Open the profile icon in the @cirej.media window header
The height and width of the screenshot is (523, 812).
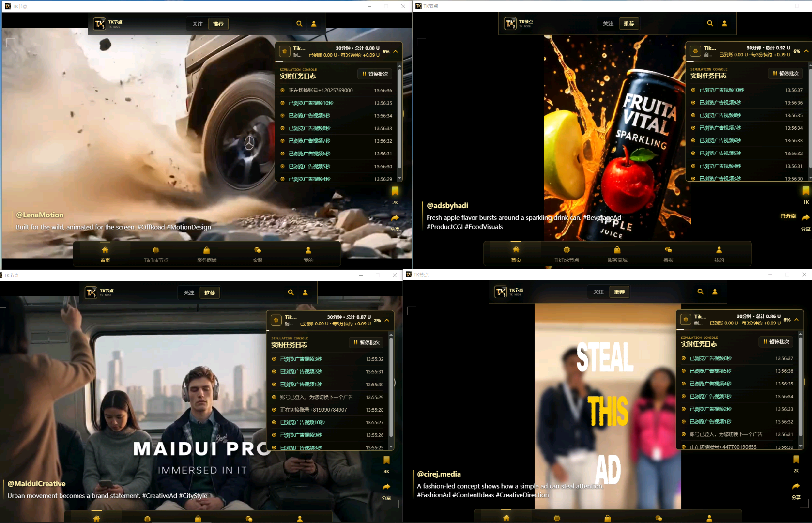(x=715, y=292)
